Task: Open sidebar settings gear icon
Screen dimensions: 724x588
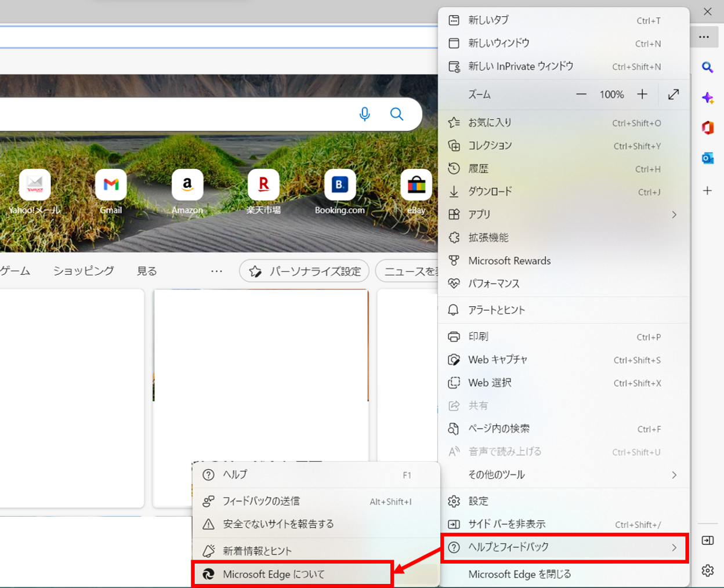Action: coord(707,571)
